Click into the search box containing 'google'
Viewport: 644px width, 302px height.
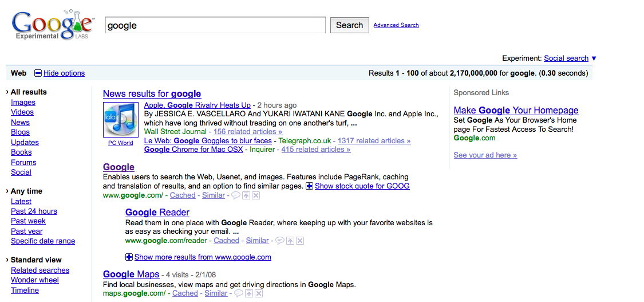pos(215,25)
